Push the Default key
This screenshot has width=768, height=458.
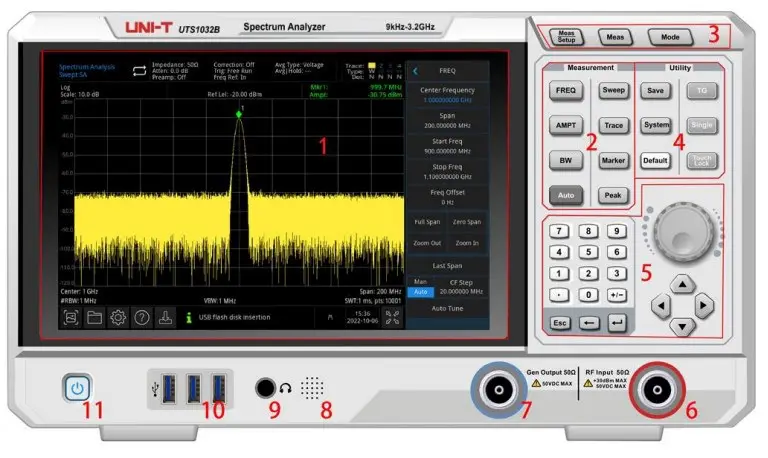click(x=655, y=161)
